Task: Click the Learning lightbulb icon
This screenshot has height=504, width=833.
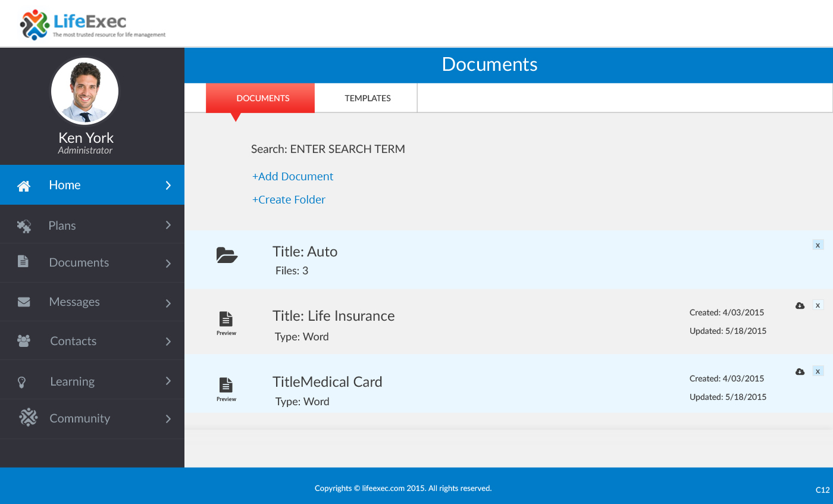Action: point(22,382)
